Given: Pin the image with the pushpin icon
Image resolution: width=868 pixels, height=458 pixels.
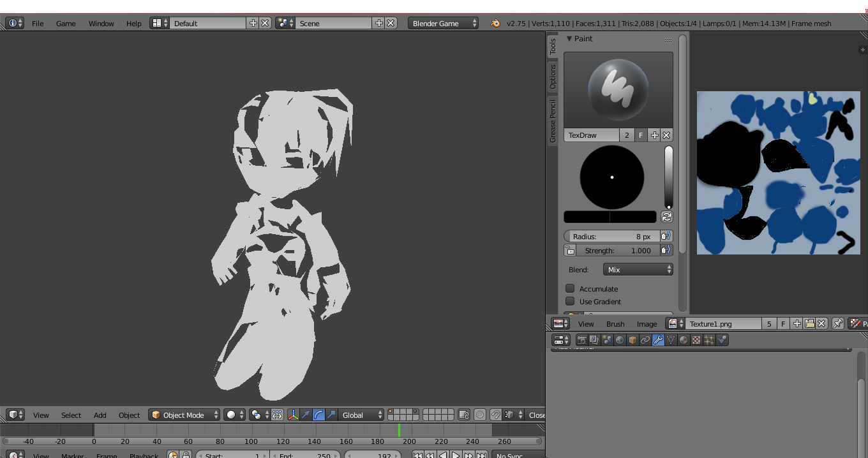Looking at the screenshot, I should (838, 323).
